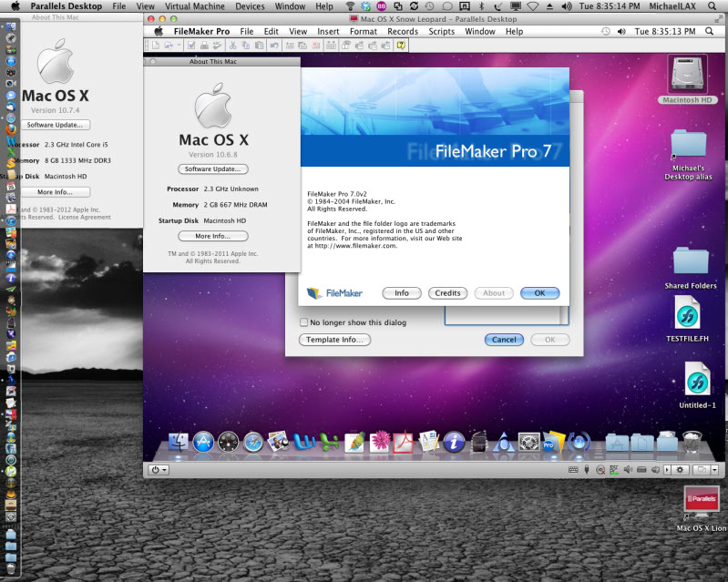728x582 pixels.
Task: Click More Info in Mac OS X 10.6.8 window
Action: coord(212,236)
